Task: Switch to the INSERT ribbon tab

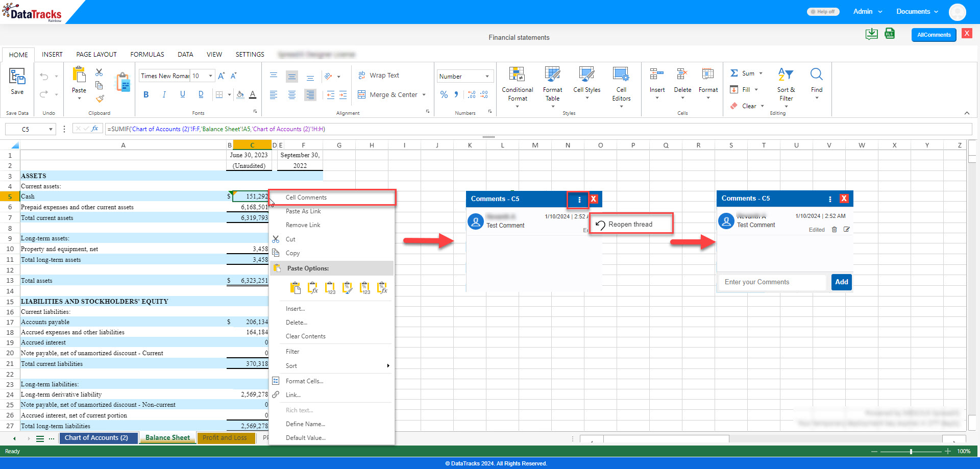Action: pyautogui.click(x=52, y=55)
